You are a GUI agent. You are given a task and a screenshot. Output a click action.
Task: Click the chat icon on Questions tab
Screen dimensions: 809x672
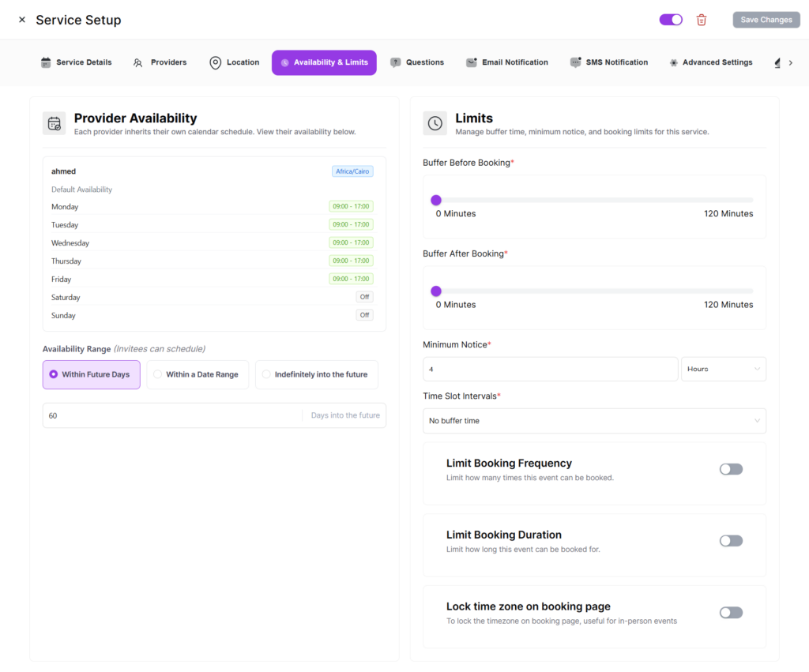(396, 62)
